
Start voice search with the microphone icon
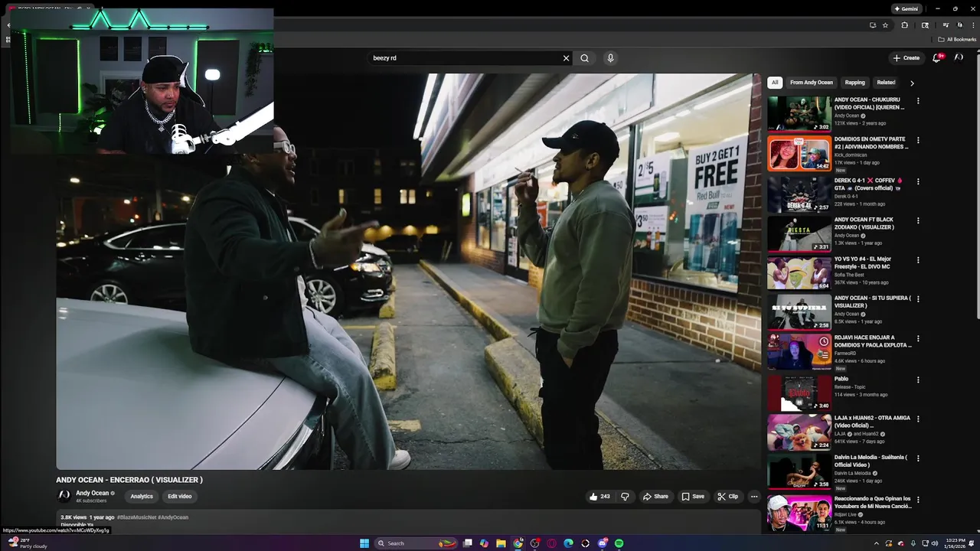[610, 58]
